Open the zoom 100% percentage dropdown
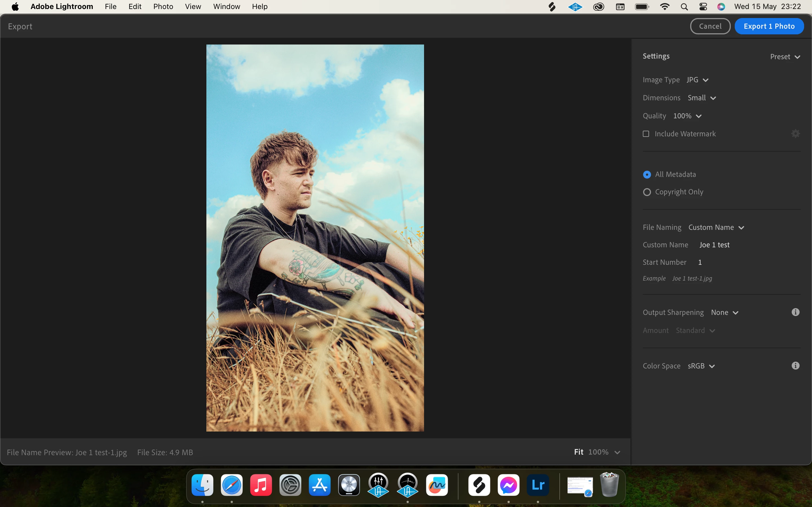This screenshot has width=812, height=507. click(604, 452)
